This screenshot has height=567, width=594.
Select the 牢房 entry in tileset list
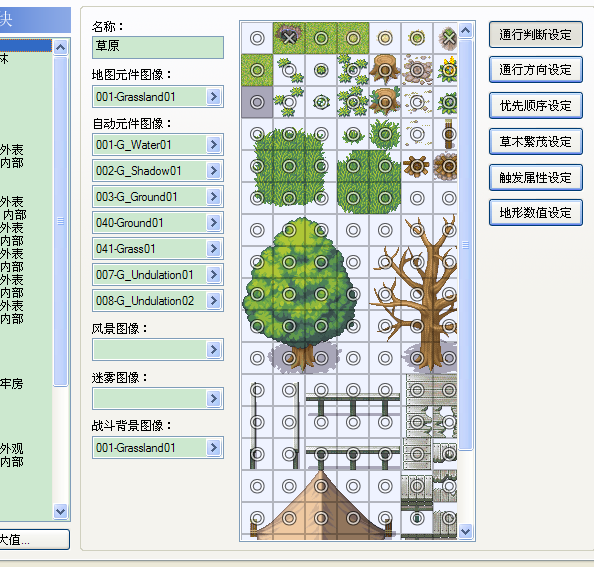[26, 384]
